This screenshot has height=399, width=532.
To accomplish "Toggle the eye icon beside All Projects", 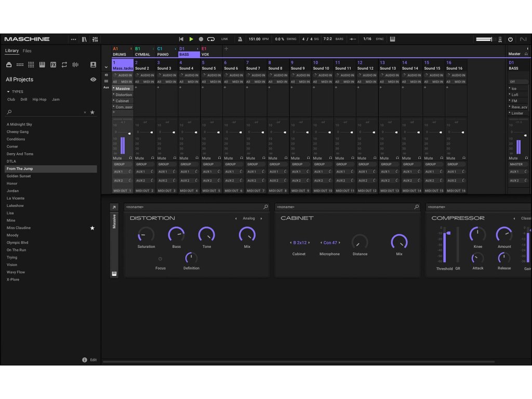I will 93,79.
